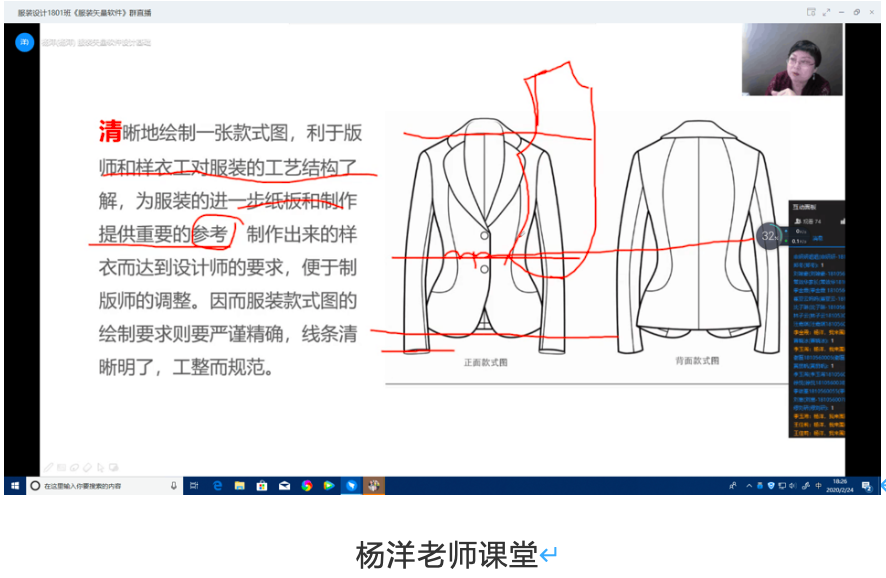
Task: Click the front-view jacket drawing 正面款式图
Action: point(484,235)
